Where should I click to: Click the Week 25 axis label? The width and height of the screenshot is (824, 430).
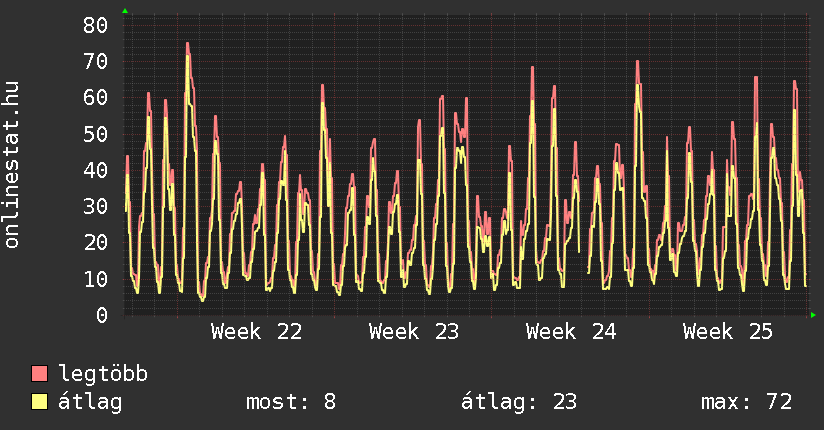pyautogui.click(x=728, y=332)
